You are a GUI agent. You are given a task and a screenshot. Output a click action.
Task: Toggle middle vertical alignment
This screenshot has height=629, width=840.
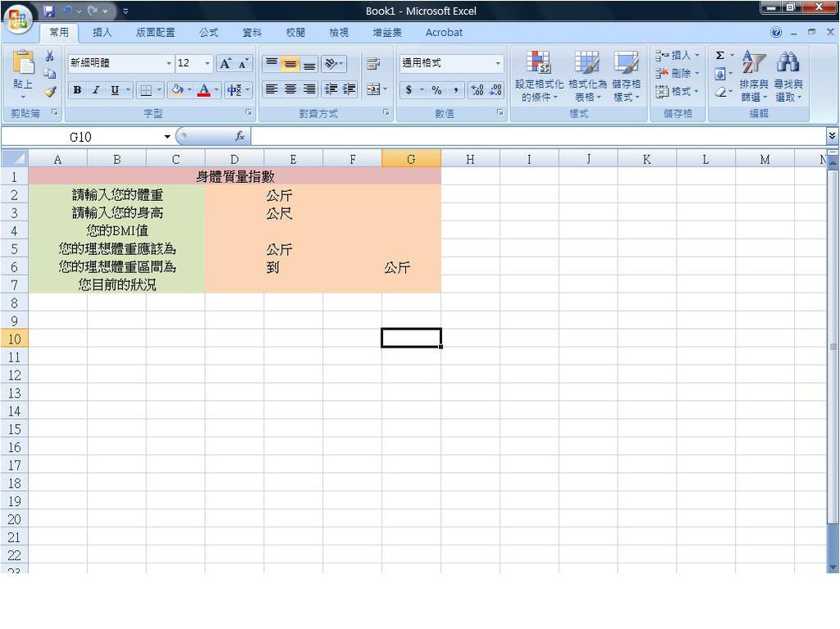point(290,64)
